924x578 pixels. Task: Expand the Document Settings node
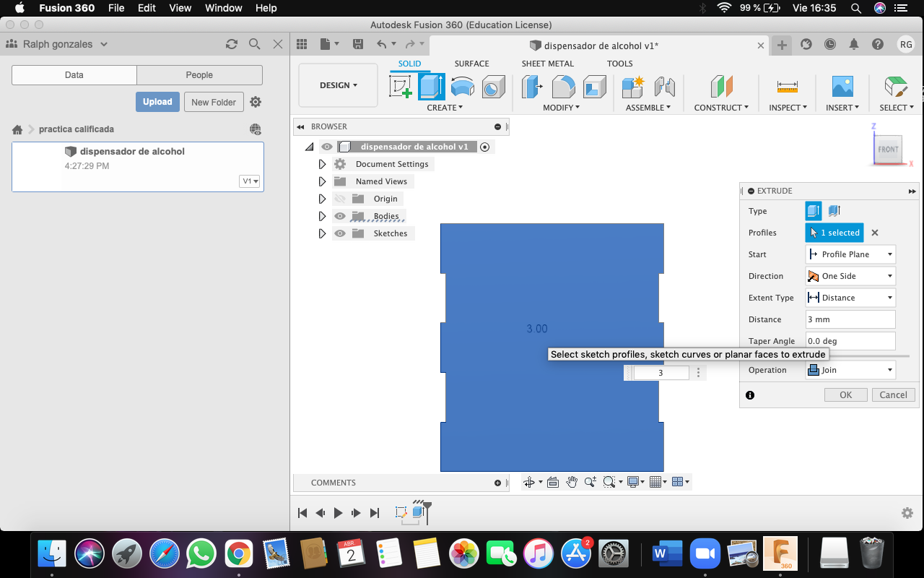tap(322, 164)
